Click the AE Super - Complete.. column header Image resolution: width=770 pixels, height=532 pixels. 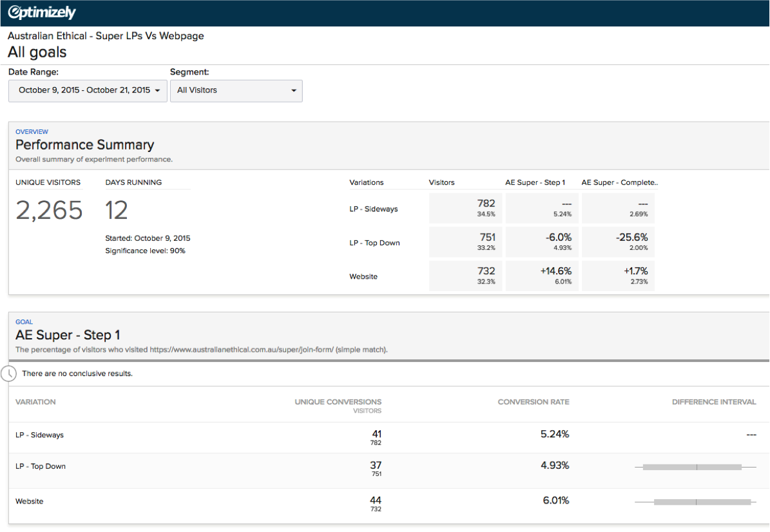pos(620,182)
